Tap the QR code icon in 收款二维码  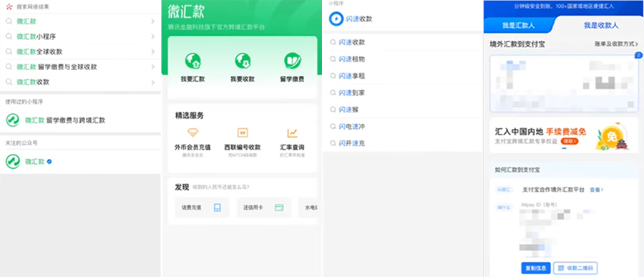(x=562, y=268)
